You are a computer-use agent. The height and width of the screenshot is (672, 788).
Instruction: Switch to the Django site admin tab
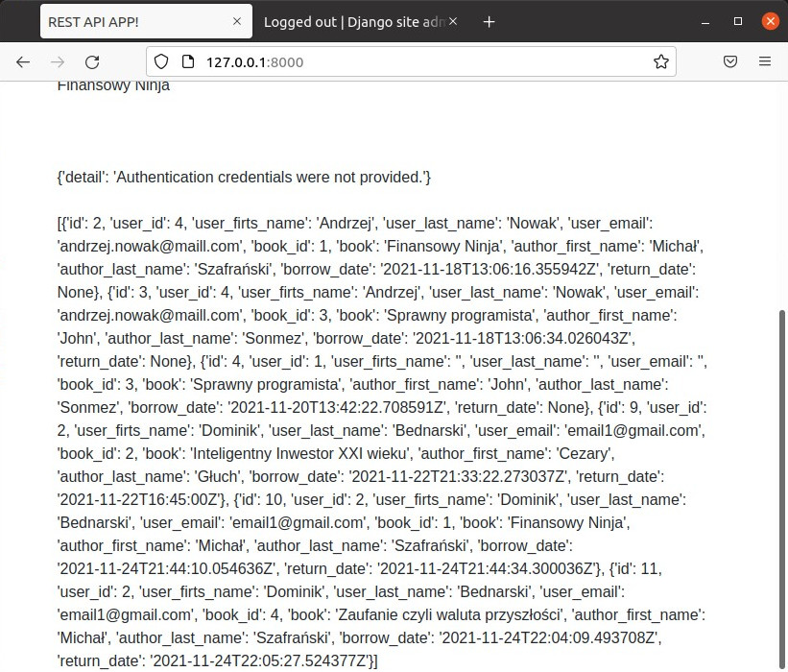[x=350, y=21]
